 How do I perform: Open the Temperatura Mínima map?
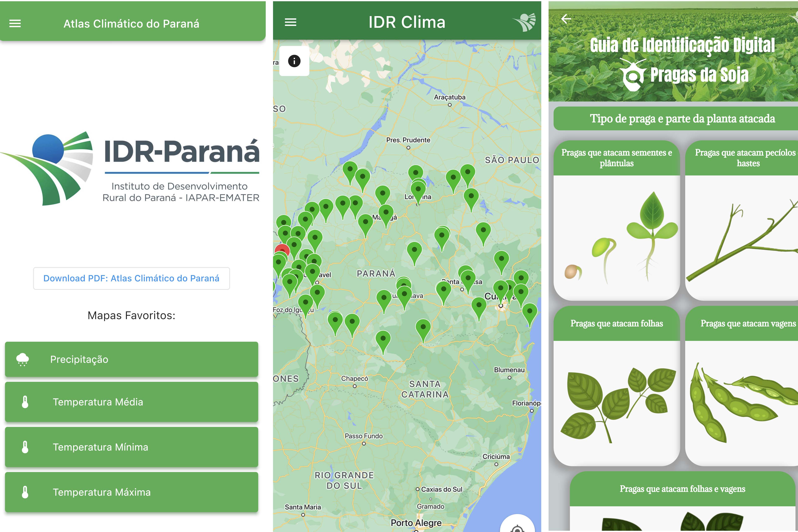[131, 447]
